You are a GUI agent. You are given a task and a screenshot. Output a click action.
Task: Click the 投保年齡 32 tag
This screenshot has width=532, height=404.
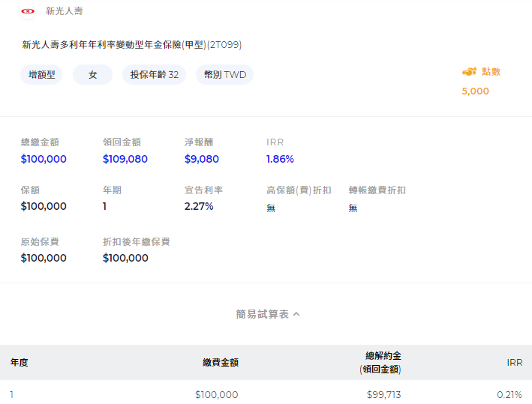coord(154,74)
